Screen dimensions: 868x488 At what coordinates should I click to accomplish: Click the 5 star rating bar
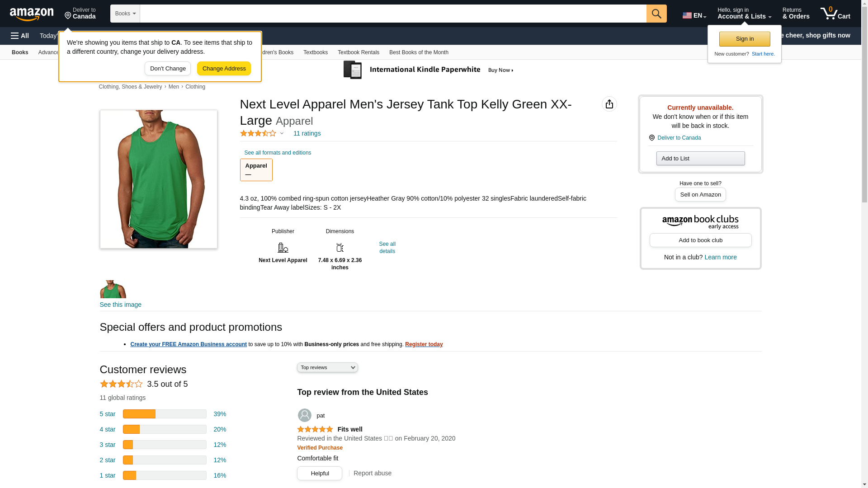click(x=165, y=414)
